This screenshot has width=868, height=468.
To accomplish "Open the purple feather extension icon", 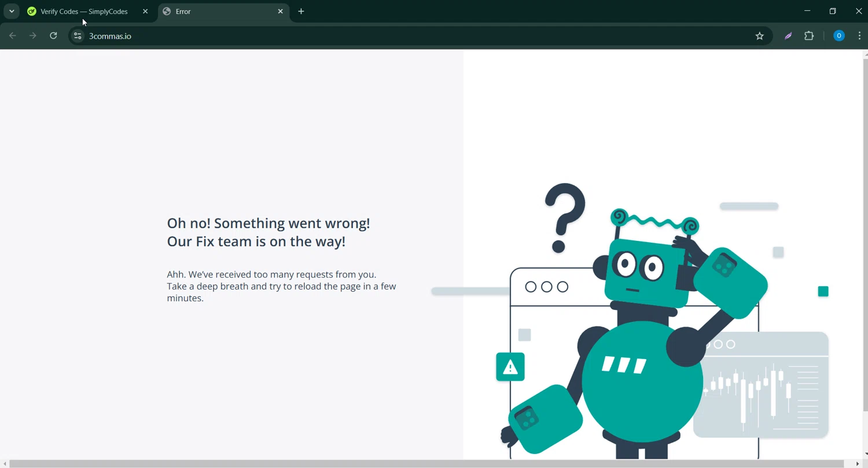I will click(x=788, y=36).
